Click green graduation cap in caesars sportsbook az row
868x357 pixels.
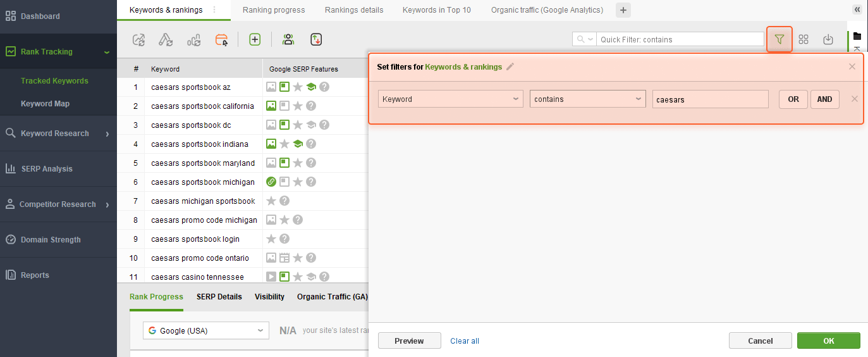tap(311, 87)
